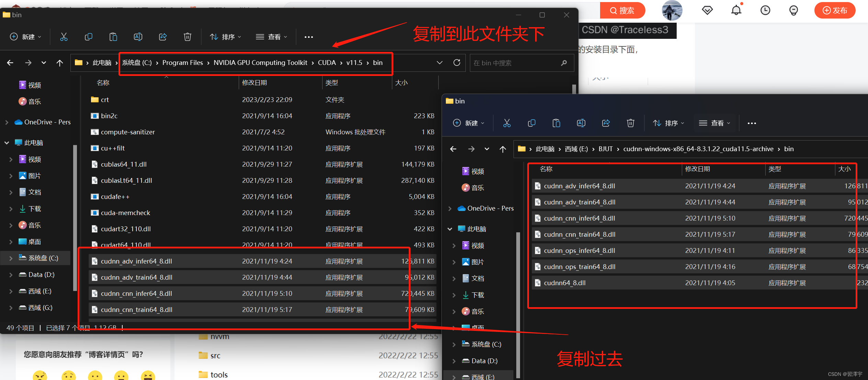Open CSDN notification bell
Image resolution: width=868 pixels, height=380 pixels.
tap(736, 10)
